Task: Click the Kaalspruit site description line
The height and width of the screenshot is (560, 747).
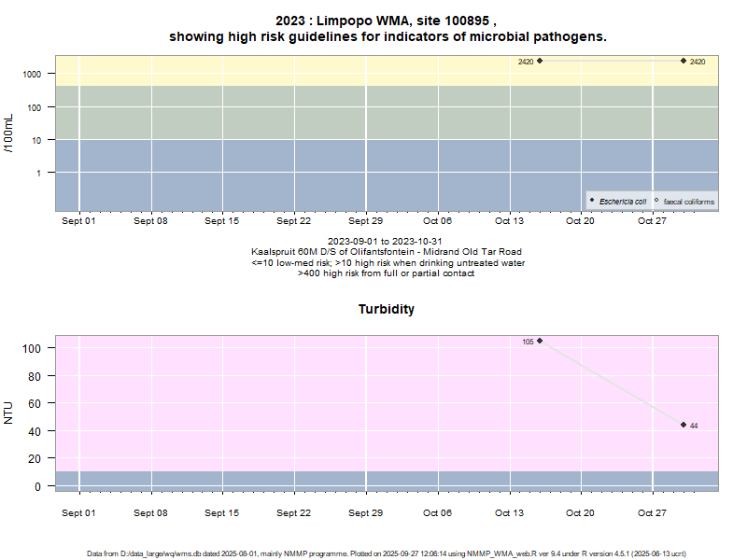Action: pos(387,252)
